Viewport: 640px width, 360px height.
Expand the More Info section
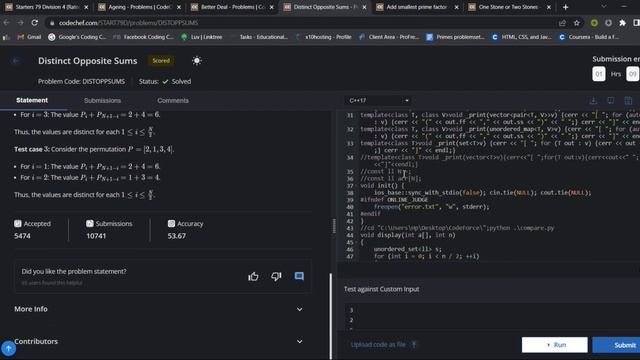159,309
